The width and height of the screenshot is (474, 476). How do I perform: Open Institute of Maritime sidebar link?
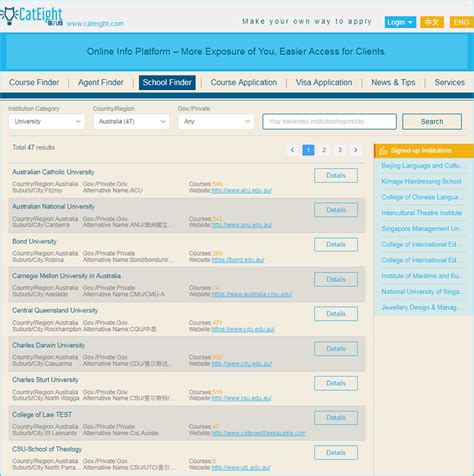point(422,276)
